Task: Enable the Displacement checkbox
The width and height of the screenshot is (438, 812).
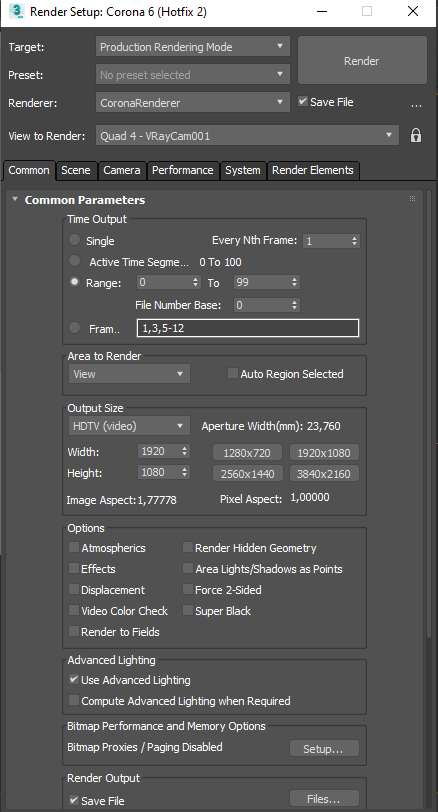Action: pos(74,589)
